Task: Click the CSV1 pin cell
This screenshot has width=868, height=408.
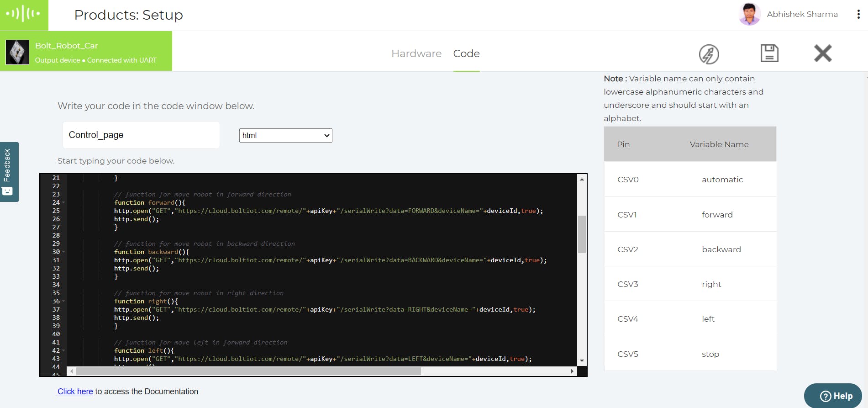Action: 627,215
